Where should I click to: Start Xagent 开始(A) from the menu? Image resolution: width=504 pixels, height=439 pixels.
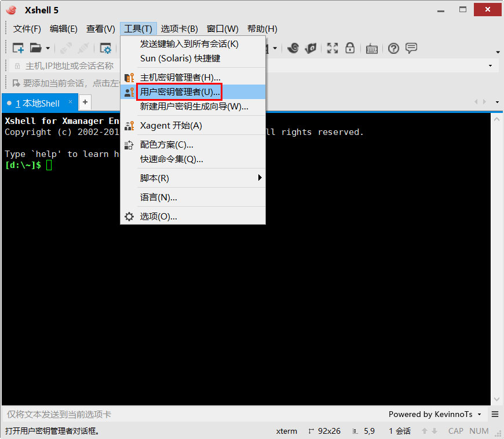193,126
